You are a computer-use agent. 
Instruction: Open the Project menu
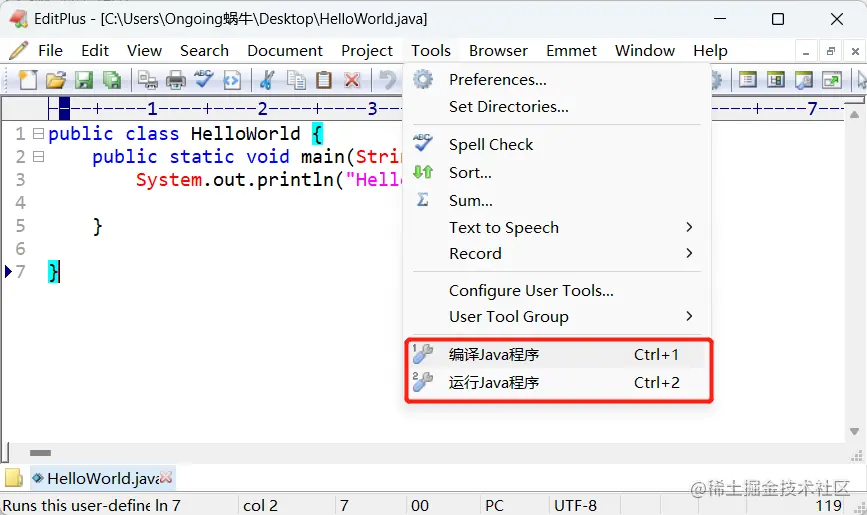click(367, 51)
